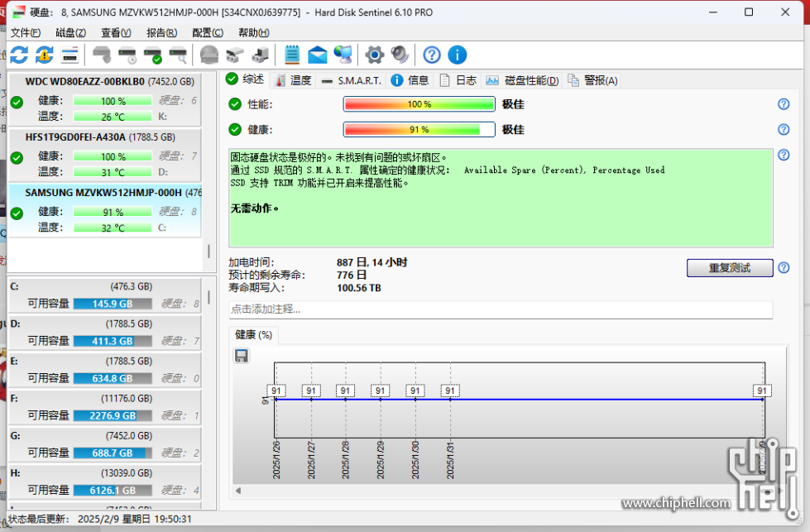Open the 帮助(H) menu

click(254, 32)
